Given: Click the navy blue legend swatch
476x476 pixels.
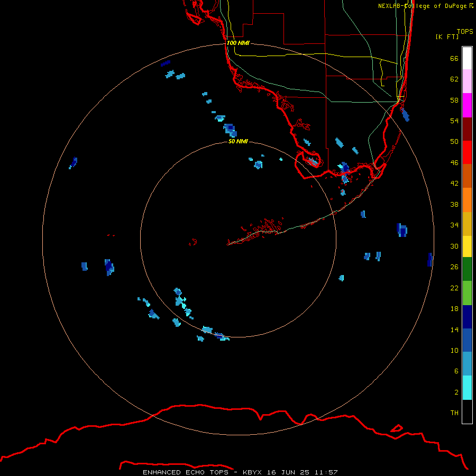Looking at the screenshot, I should pyautogui.click(x=467, y=317).
